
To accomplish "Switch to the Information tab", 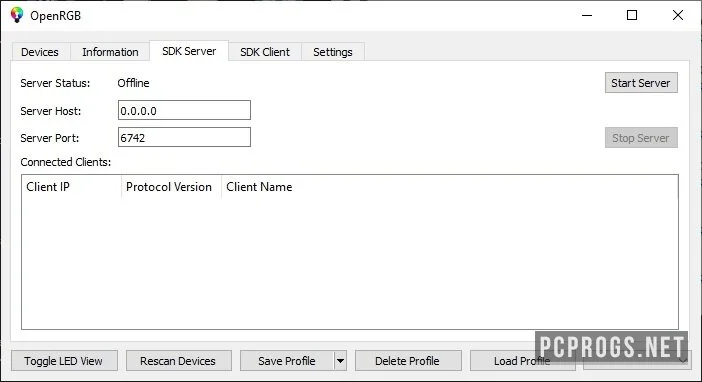I will [110, 52].
